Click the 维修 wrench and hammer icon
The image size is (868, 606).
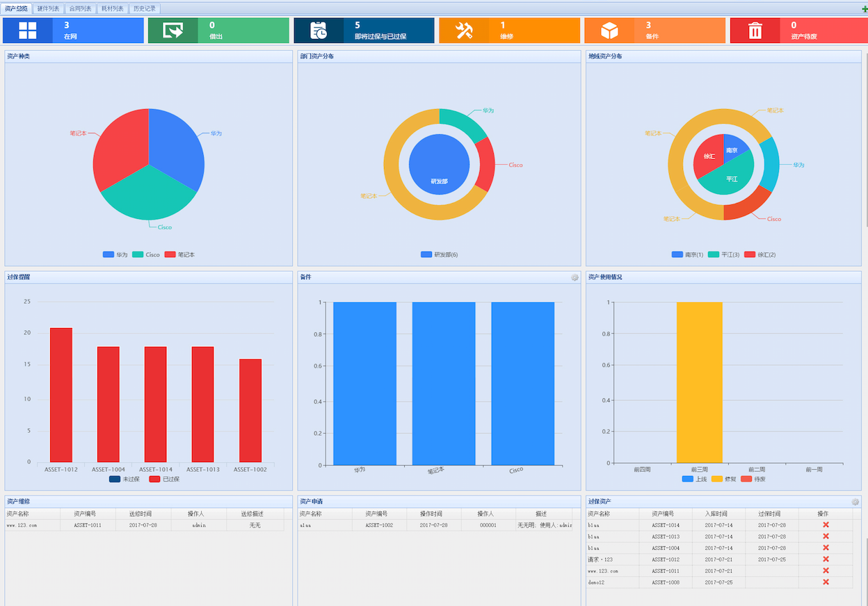[464, 31]
